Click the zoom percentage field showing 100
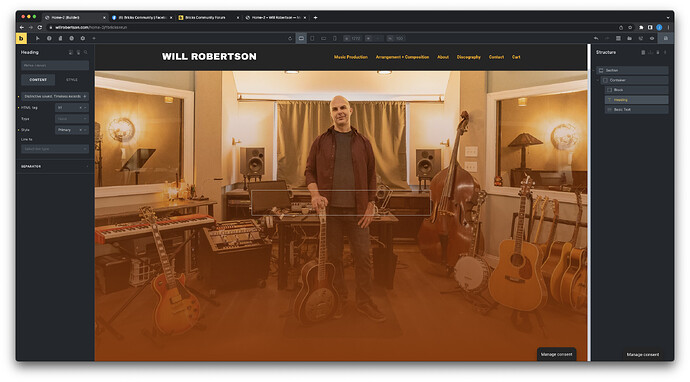 pos(396,38)
